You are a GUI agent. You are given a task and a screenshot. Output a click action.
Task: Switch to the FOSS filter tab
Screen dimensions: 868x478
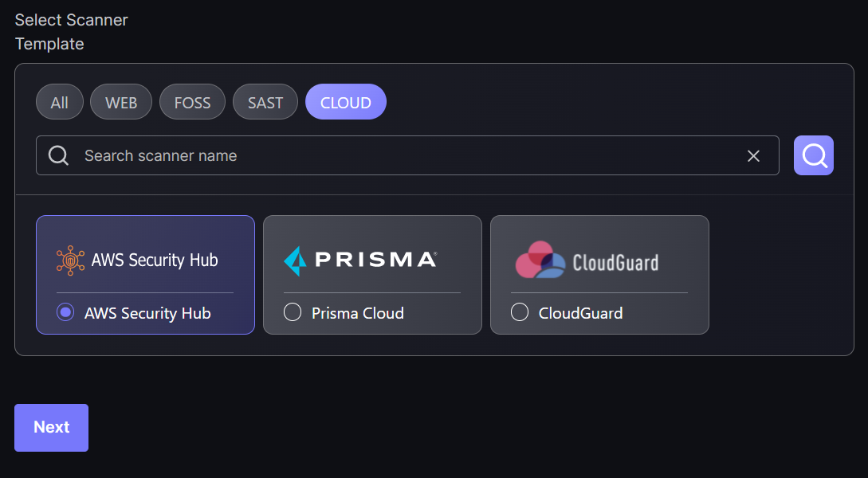[193, 102]
